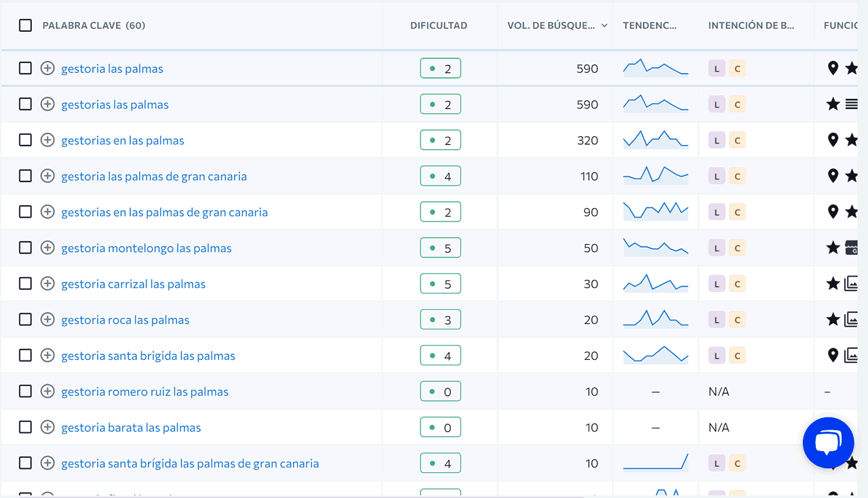This screenshot has height=498, width=868.
Task: Click difficulty badge 0 for 'gestoria barata las palmas'
Action: tap(441, 428)
